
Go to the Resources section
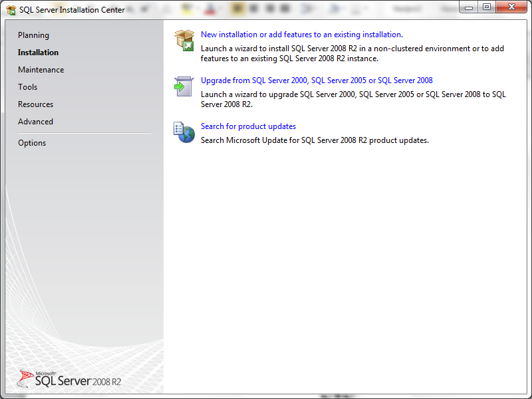36,104
